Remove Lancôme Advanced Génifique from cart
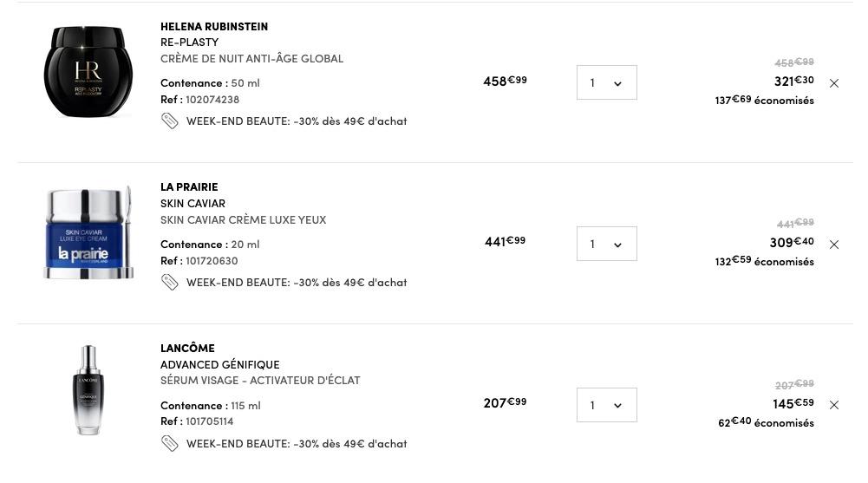 (x=834, y=405)
